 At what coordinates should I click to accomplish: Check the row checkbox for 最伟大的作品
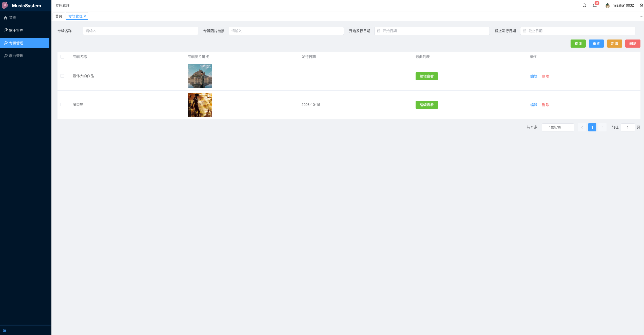click(63, 76)
